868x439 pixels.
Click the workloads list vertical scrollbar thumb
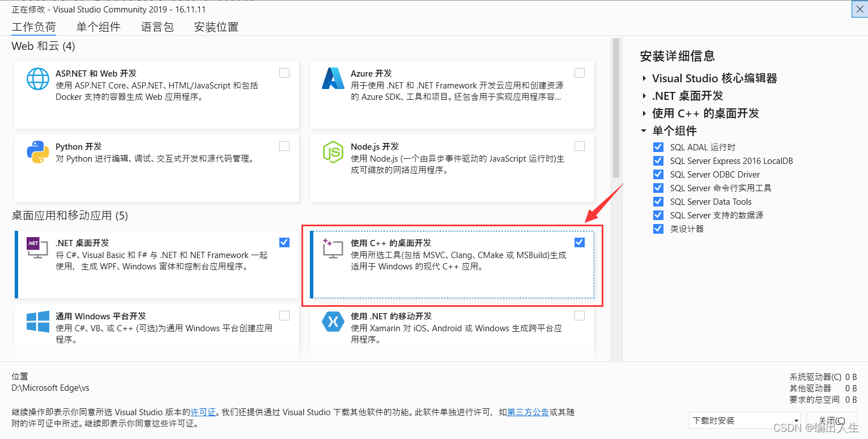click(616, 109)
